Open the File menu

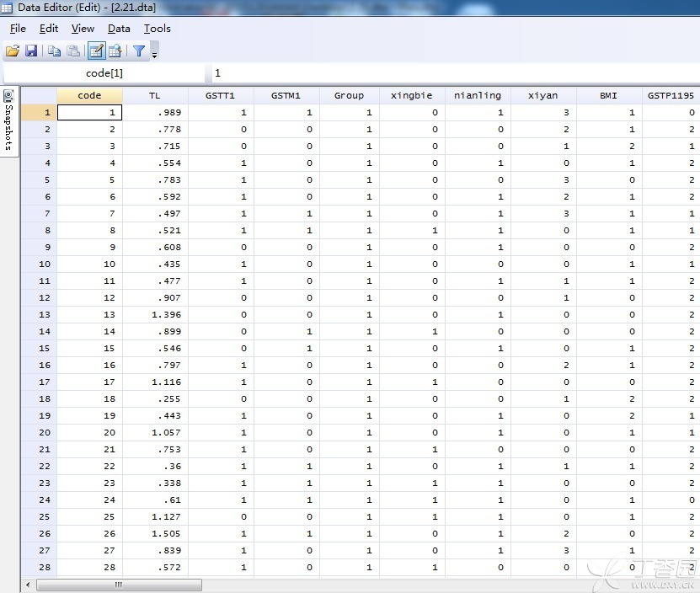(x=18, y=28)
